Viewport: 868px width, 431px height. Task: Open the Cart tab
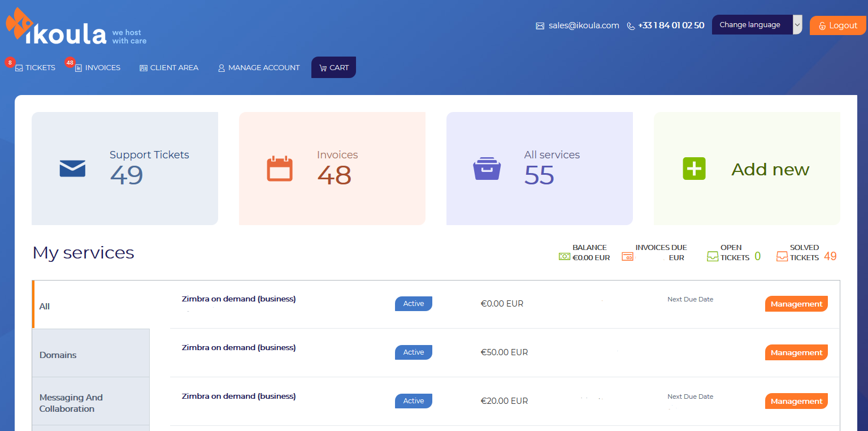coord(333,67)
